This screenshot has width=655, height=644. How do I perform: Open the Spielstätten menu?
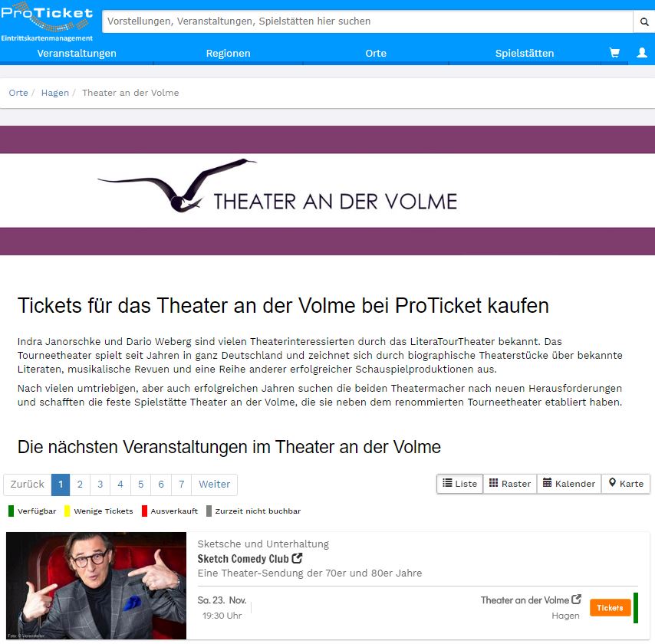525,54
